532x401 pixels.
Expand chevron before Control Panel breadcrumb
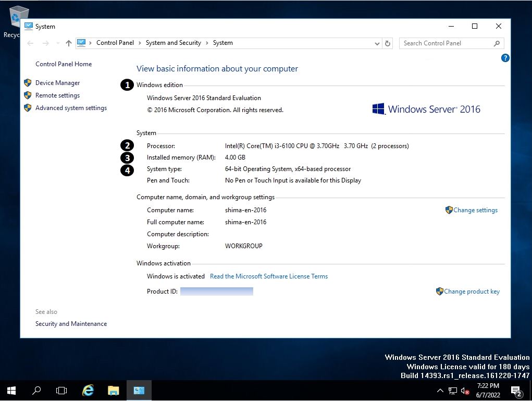[x=90, y=43]
